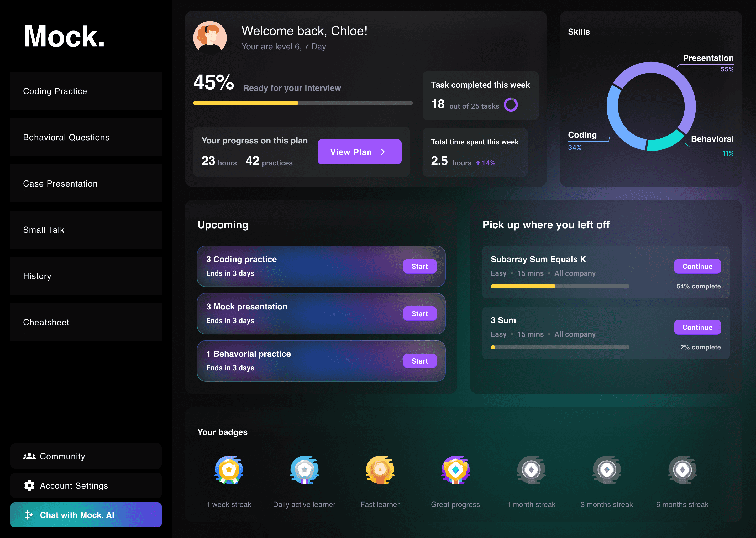Click the chevron arrow on View Plan
Screen dimensions: 756x538
point(383,152)
